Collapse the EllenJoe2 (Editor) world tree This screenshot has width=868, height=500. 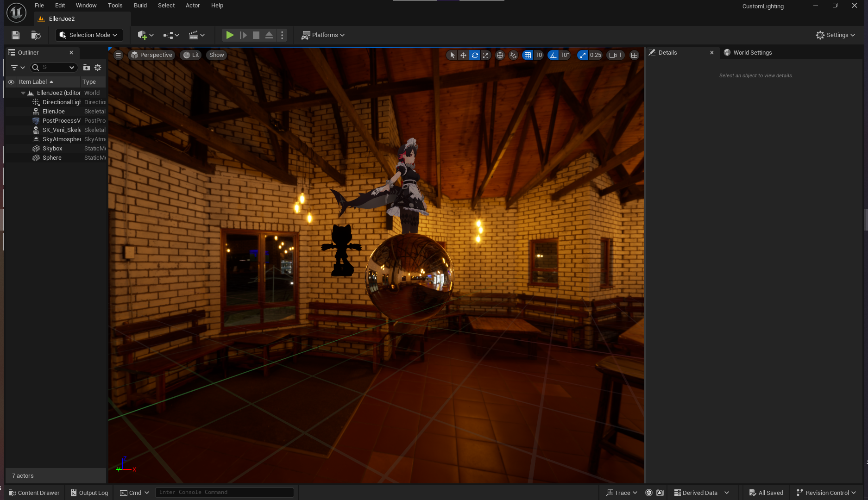tap(23, 93)
